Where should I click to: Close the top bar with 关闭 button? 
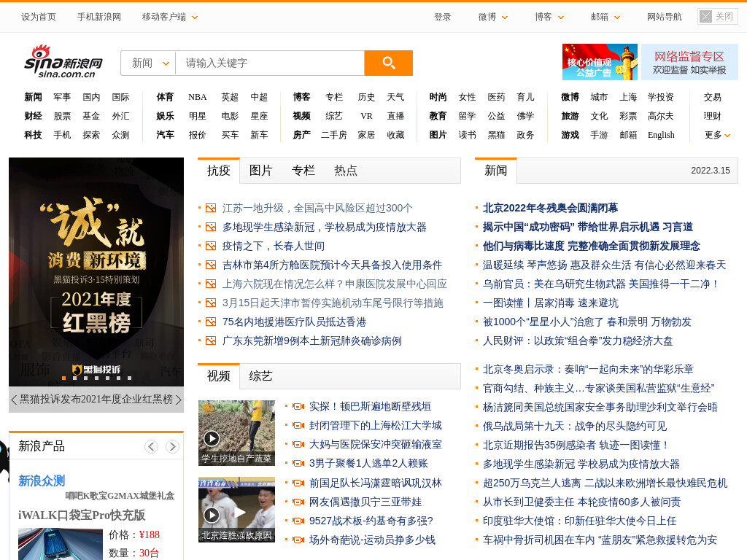point(718,17)
